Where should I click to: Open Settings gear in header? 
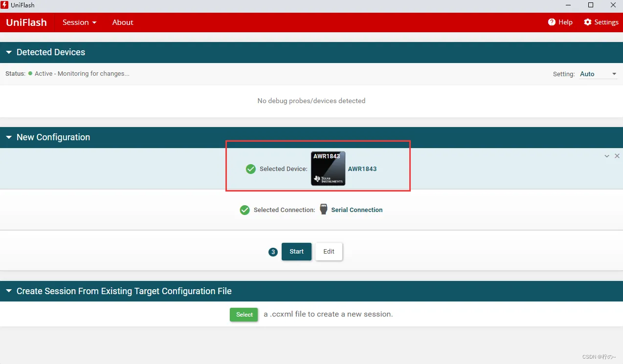point(601,22)
